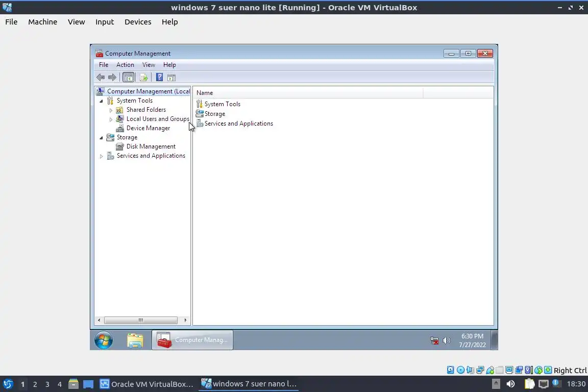Click the tree pane scrollbar left arrow
The height and width of the screenshot is (392, 588).
coord(99,320)
